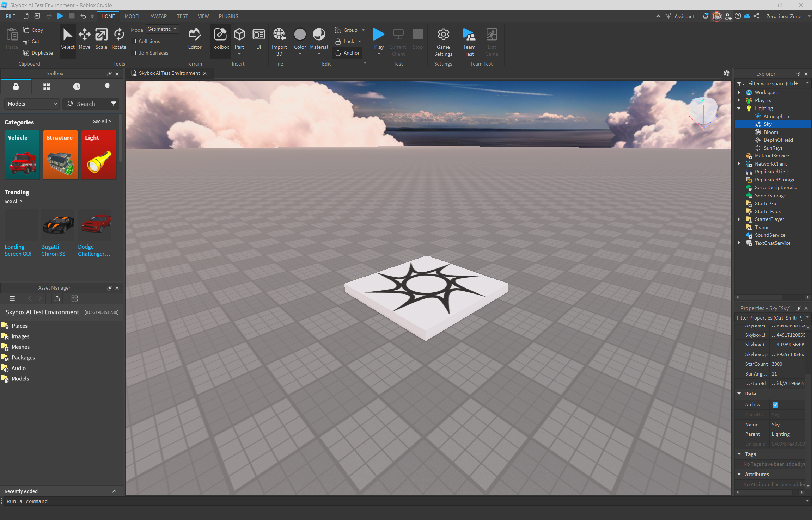Activate the Scale tool
The height and width of the screenshot is (520, 812).
(x=101, y=38)
